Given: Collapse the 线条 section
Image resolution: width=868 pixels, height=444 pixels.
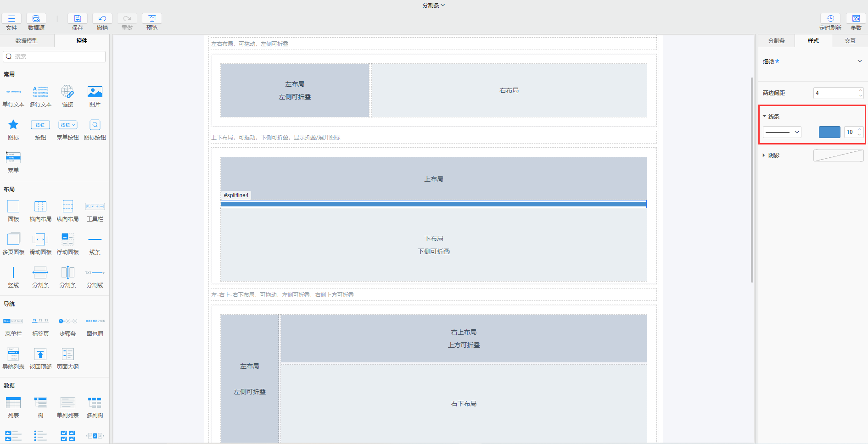Looking at the screenshot, I should (x=765, y=117).
